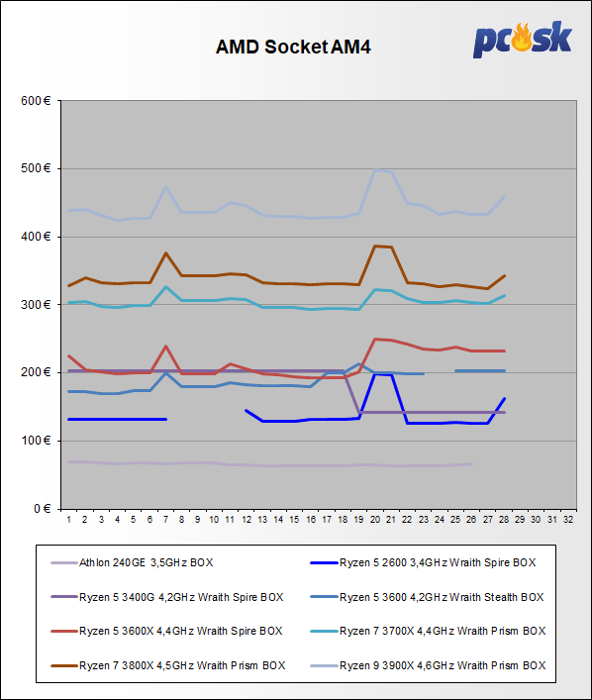Click the 400 € y-axis label
The width and height of the screenshot is (592, 700).
(x=36, y=237)
